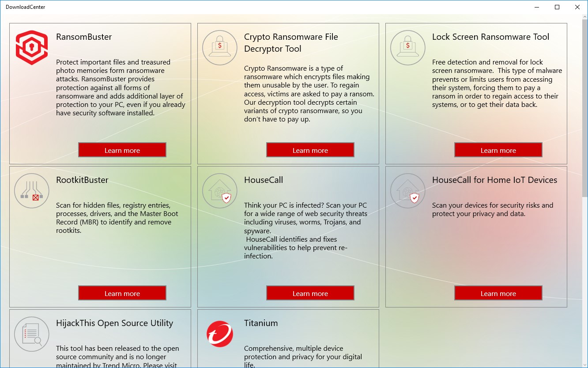
Task: Minimize the DownloadCenter window
Action: (x=537, y=7)
